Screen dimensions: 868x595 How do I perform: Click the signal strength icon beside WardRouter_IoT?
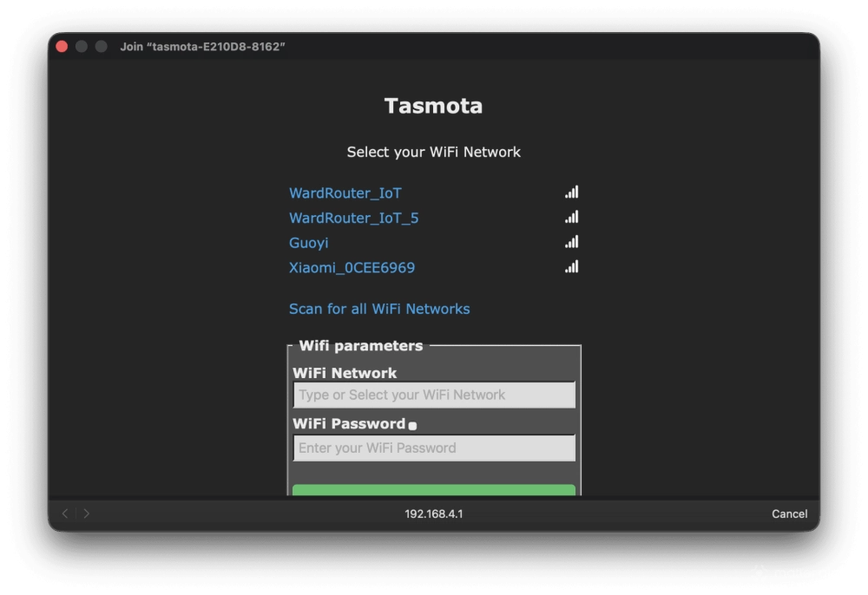click(x=571, y=192)
